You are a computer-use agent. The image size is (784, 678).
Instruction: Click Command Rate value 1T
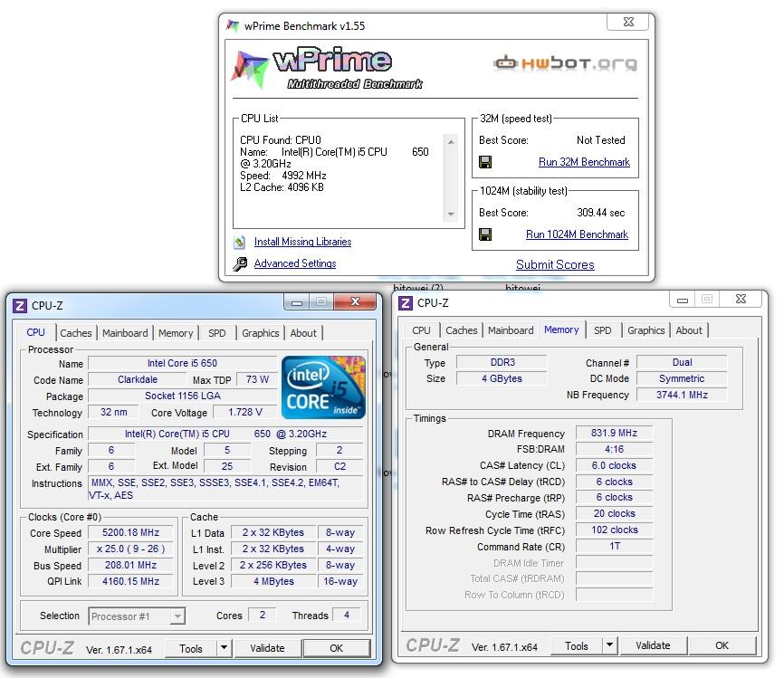(614, 546)
